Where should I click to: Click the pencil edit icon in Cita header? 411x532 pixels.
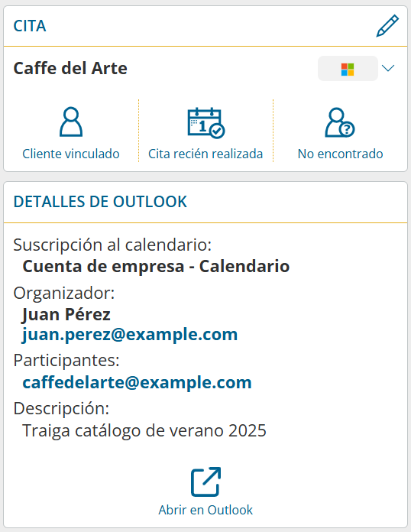(387, 26)
